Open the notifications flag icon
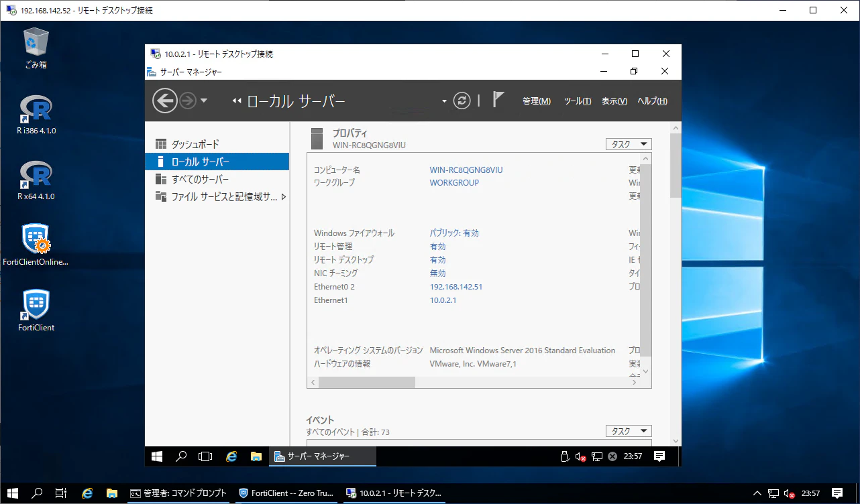Image resolution: width=860 pixels, height=504 pixels. (x=498, y=100)
